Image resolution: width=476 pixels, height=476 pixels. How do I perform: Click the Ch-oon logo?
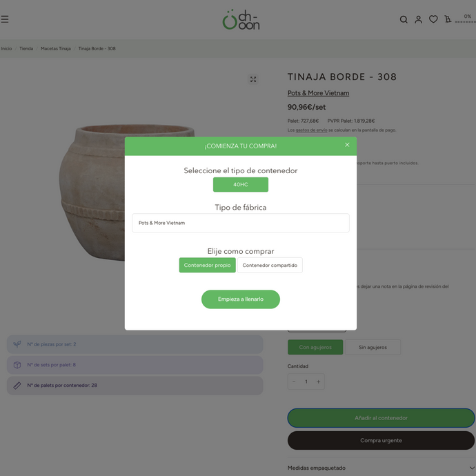coord(241,20)
